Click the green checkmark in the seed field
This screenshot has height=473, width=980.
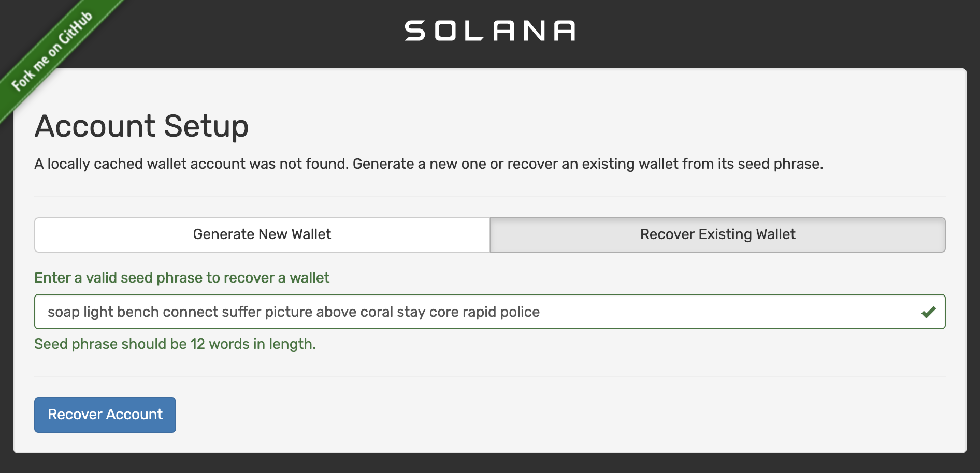point(928,312)
